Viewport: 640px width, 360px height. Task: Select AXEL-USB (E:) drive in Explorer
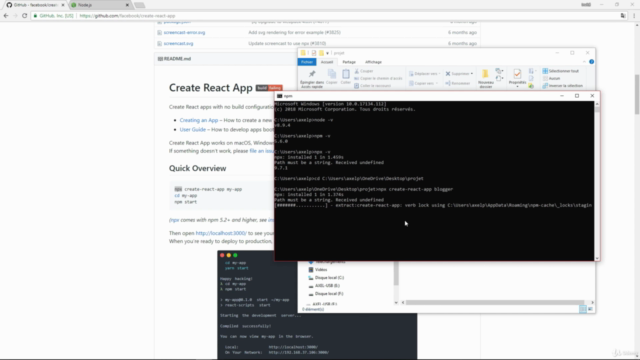pos(324,286)
